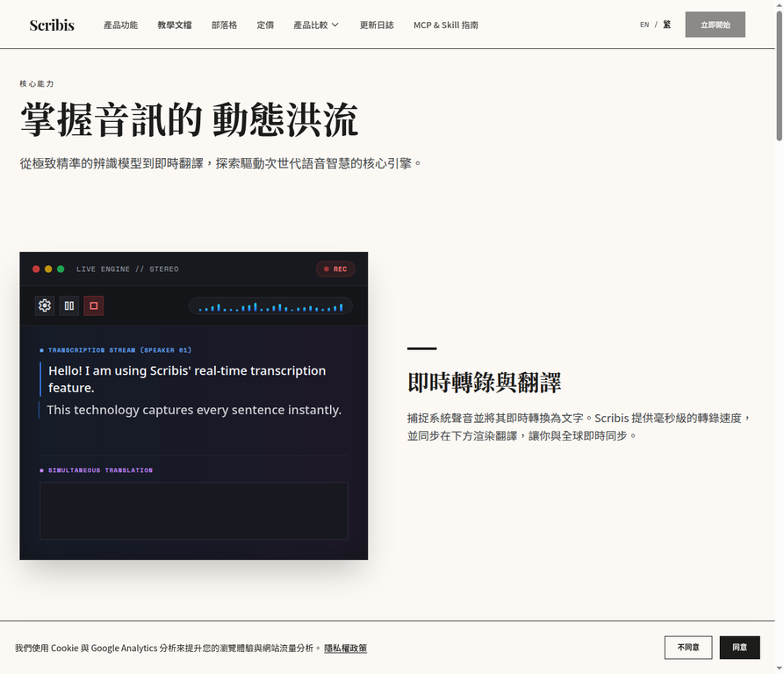Click TRANSCRIPTION STREAM (SPEAKER 01) label
The height and width of the screenshot is (674, 784).
[119, 350]
